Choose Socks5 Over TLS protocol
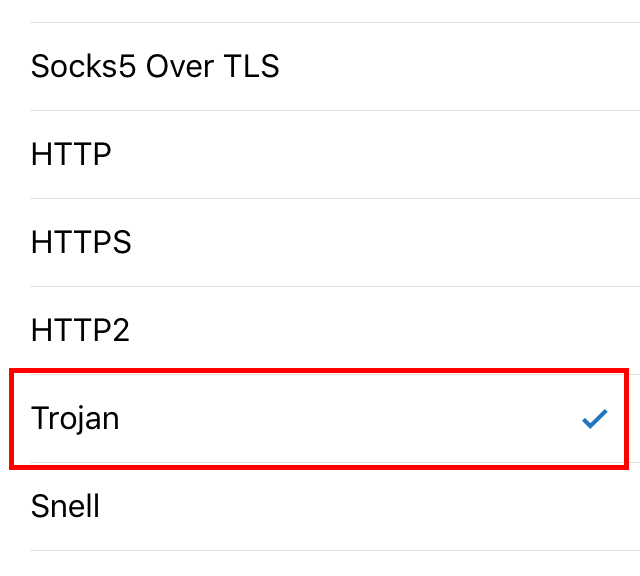640x576 pixels. 320,67
